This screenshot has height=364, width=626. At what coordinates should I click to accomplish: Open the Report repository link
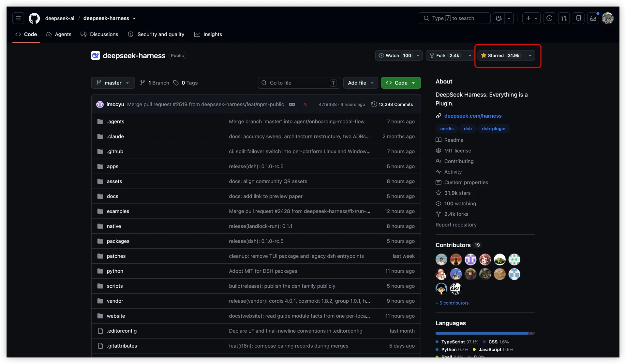[456, 225]
